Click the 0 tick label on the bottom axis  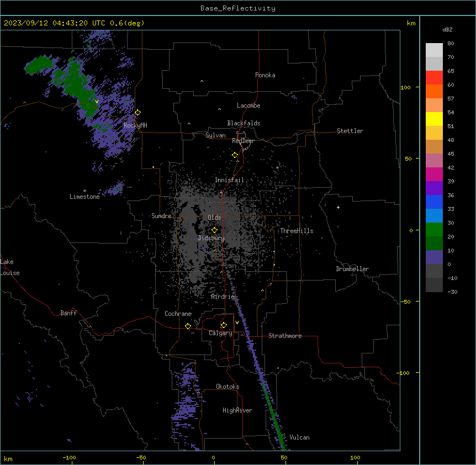coord(213,457)
